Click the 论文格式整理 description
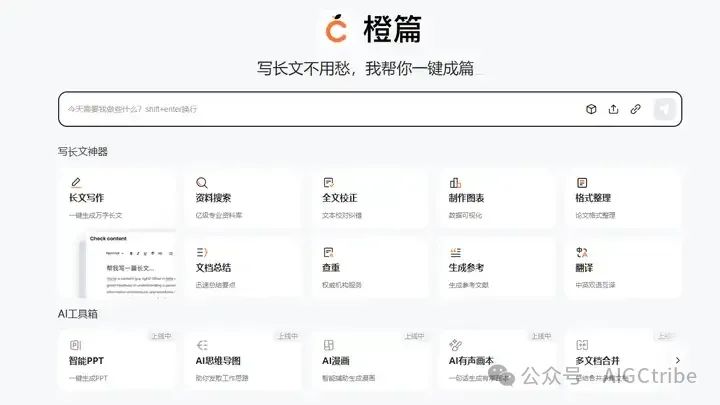 click(x=595, y=215)
